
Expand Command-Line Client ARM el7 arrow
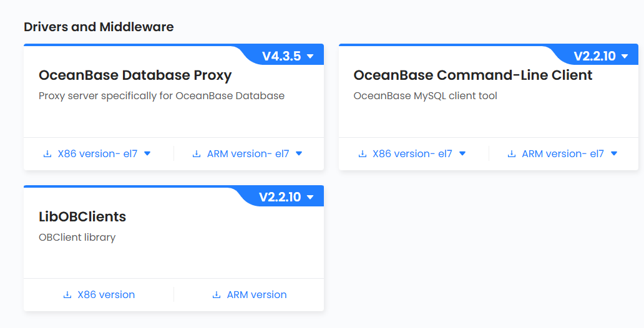coord(614,153)
